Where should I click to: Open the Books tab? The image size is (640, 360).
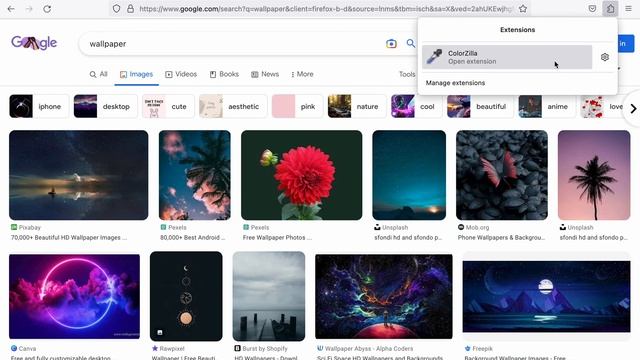(224, 74)
